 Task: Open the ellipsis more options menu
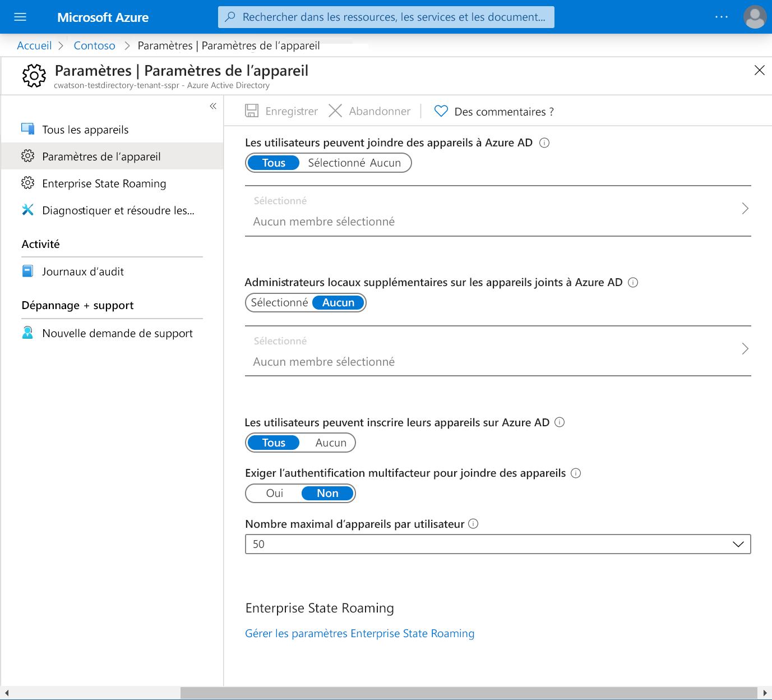722,17
